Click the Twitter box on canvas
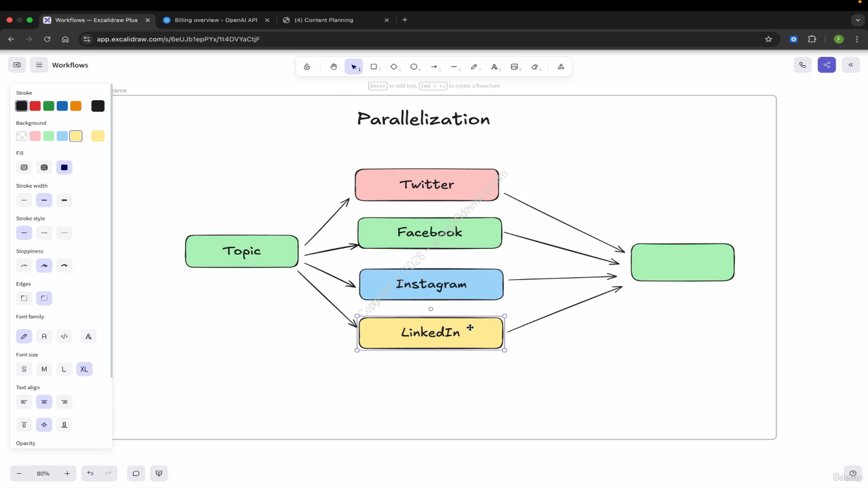 point(427,185)
